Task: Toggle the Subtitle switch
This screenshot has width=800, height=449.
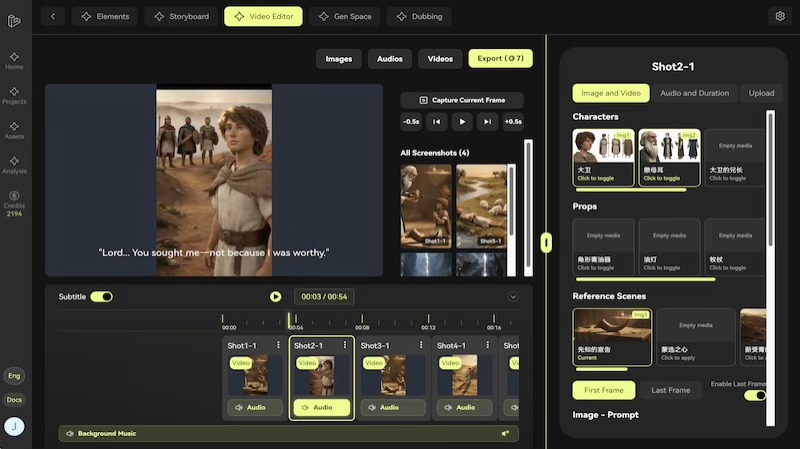Action: click(102, 296)
